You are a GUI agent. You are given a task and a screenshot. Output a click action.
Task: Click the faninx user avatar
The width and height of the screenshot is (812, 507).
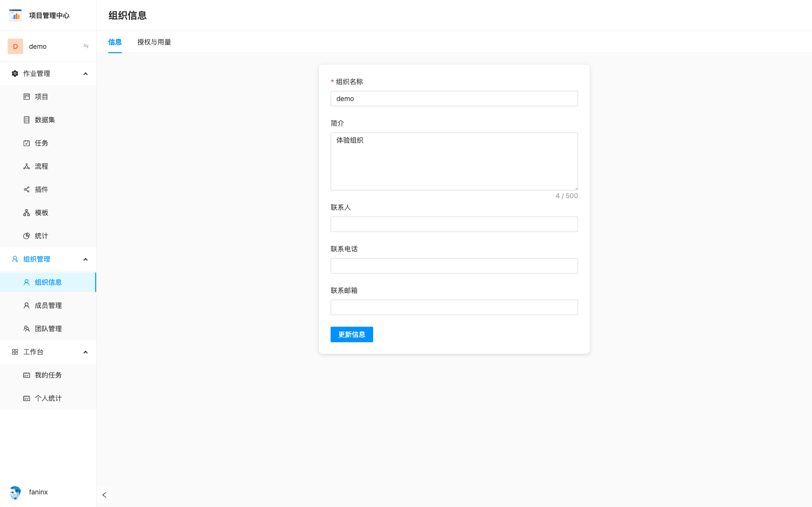coord(15,492)
